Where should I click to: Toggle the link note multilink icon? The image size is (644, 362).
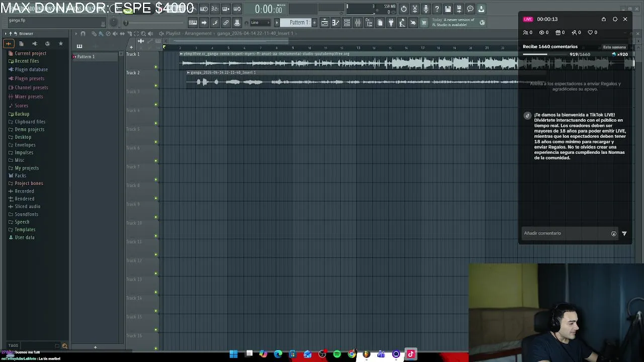click(x=226, y=23)
